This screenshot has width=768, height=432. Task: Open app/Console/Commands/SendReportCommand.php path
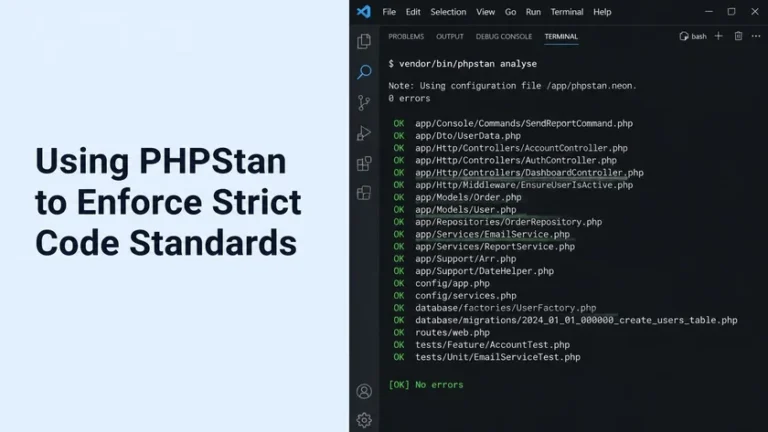pos(524,123)
